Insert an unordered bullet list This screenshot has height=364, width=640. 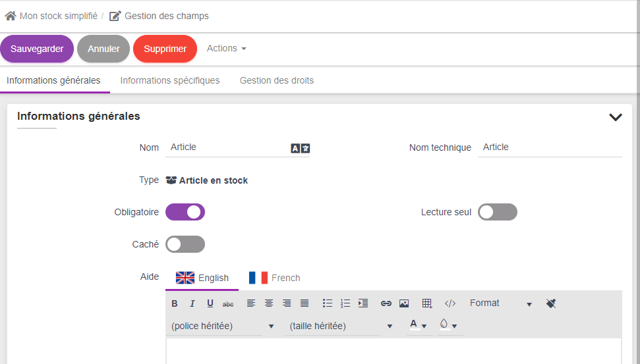pyautogui.click(x=328, y=303)
